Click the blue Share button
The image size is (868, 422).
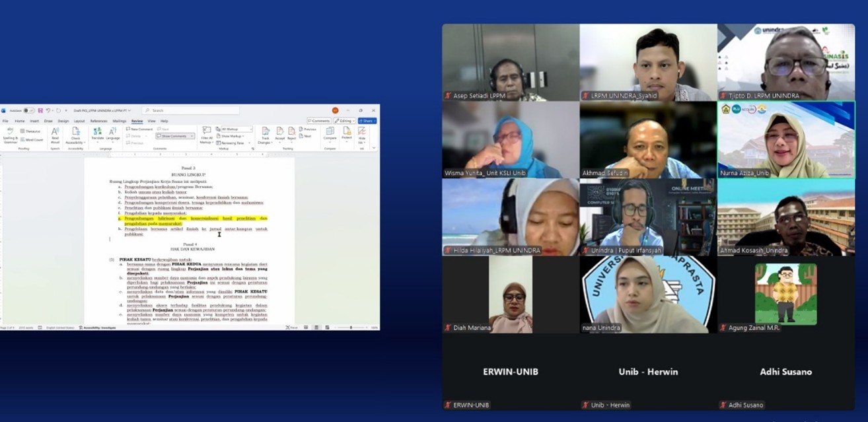point(368,121)
